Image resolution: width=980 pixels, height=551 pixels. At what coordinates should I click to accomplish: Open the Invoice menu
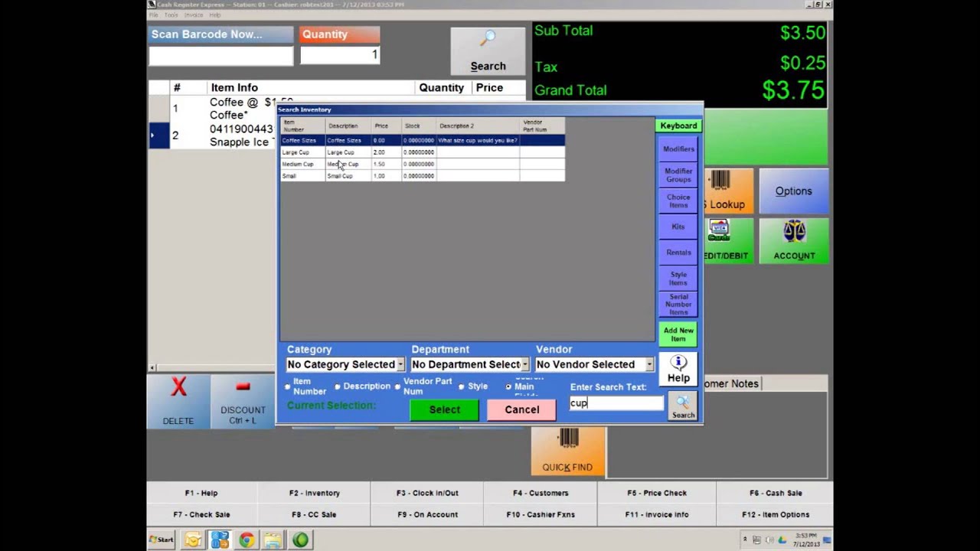click(194, 15)
